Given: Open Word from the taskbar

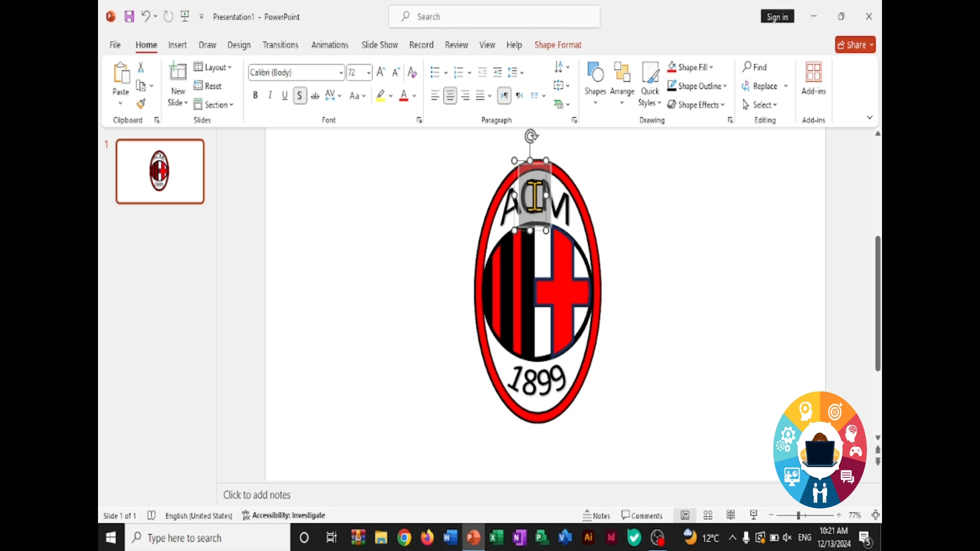Looking at the screenshot, I should [x=450, y=538].
